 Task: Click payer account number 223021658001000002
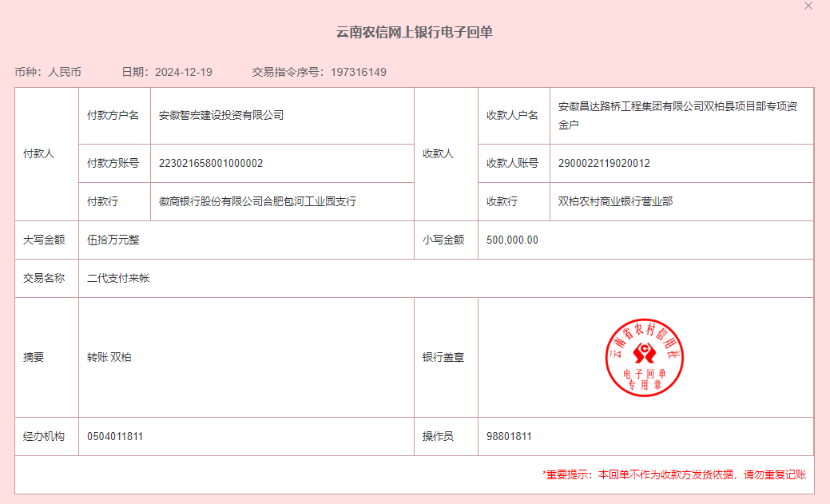coord(211,164)
